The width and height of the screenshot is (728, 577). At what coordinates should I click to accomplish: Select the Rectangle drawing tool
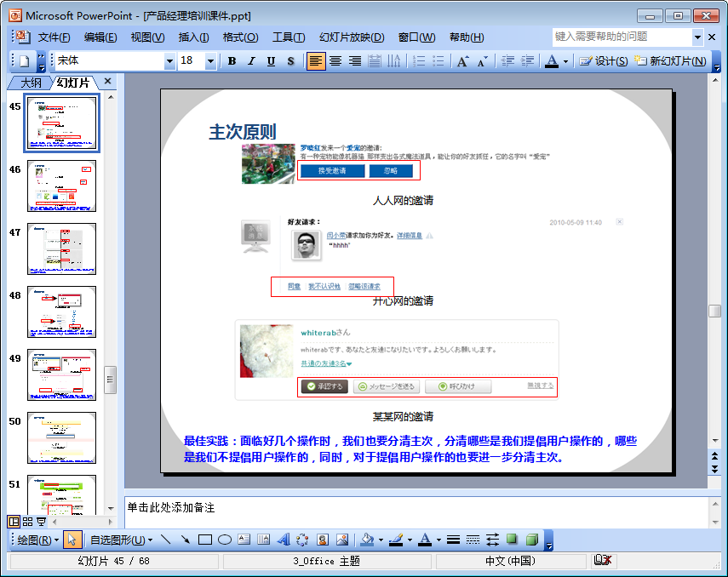coord(204,540)
